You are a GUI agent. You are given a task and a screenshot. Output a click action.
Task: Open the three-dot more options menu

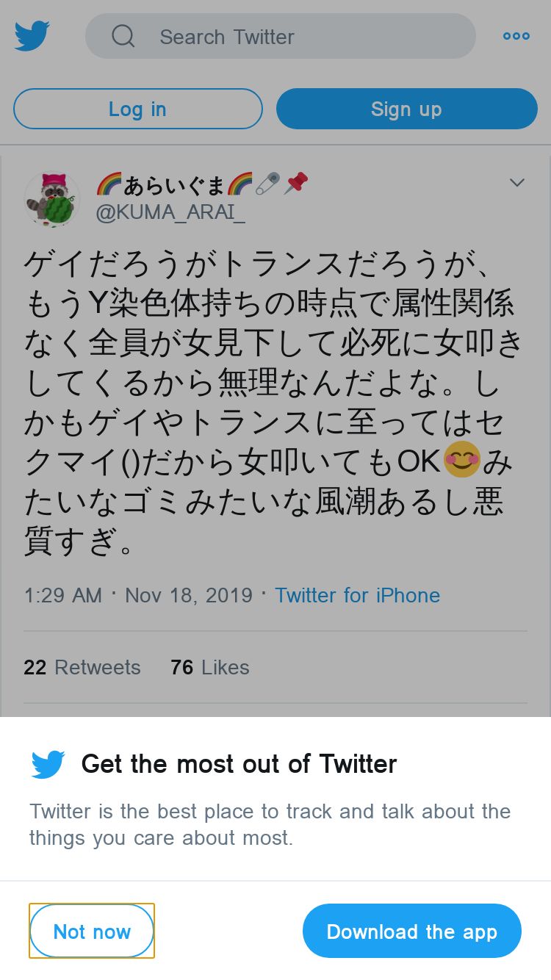coord(516,36)
